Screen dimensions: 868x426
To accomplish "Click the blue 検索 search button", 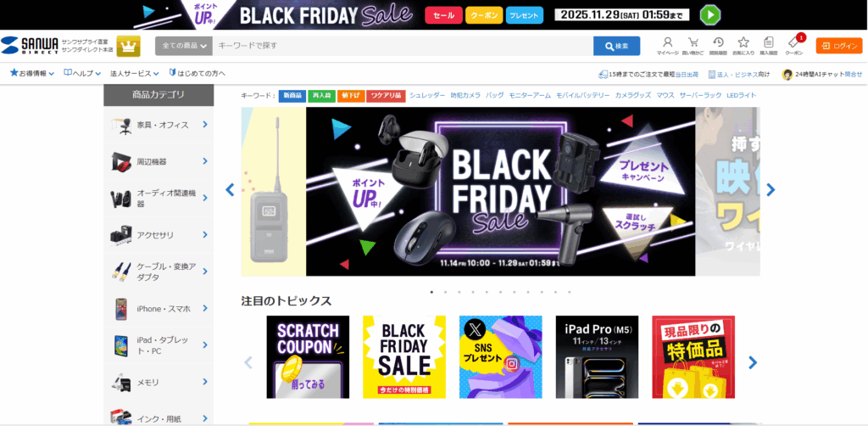I will tap(617, 46).
